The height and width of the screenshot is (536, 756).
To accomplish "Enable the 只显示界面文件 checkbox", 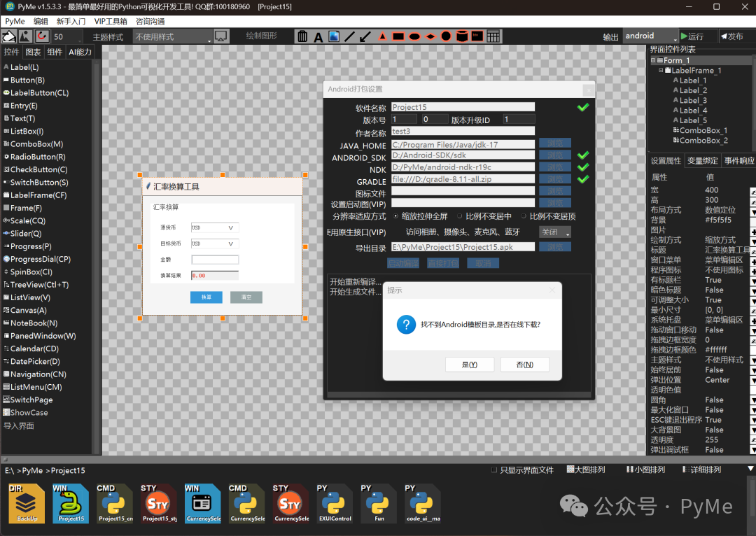I will (494, 470).
